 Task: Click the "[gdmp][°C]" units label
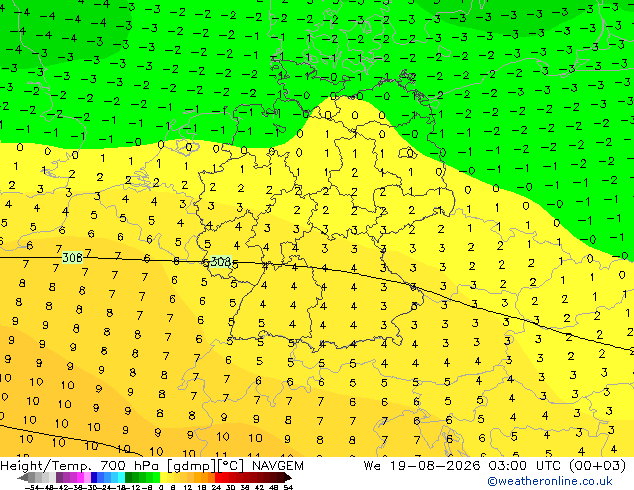click(206, 466)
